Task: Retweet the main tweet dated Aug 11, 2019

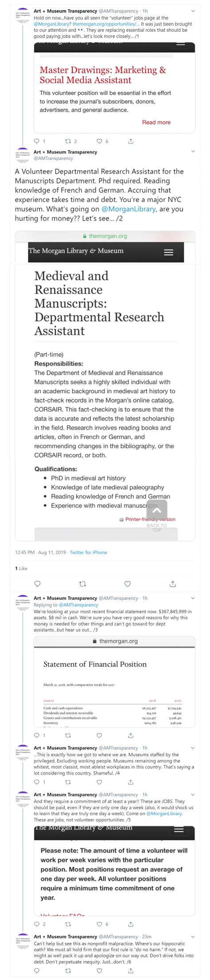Action: coord(82,584)
